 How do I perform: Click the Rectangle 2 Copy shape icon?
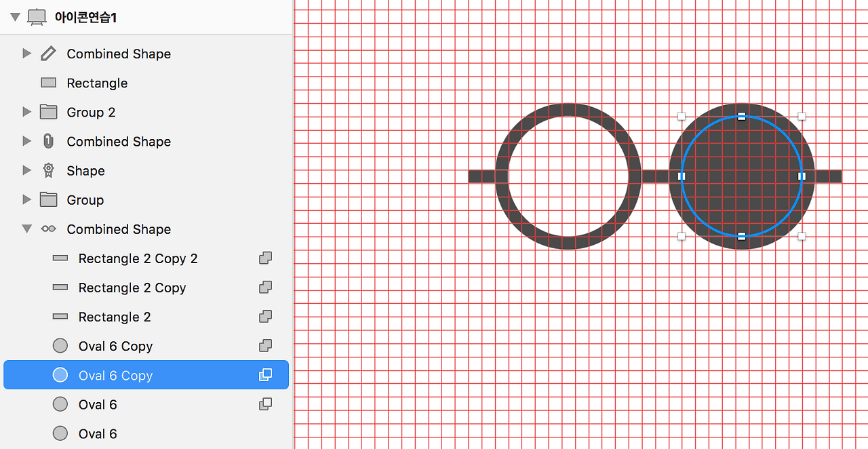[x=60, y=287]
